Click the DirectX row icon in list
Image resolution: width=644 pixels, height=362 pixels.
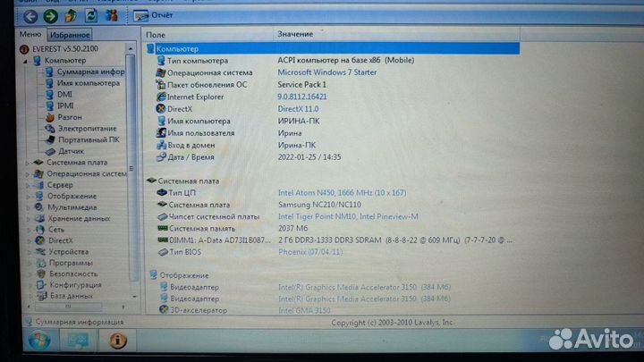[161, 109]
